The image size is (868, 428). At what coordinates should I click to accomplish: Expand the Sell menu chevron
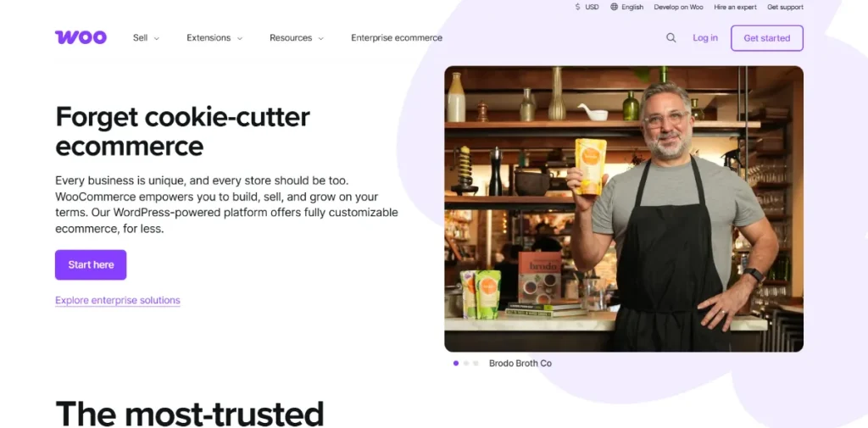click(157, 38)
